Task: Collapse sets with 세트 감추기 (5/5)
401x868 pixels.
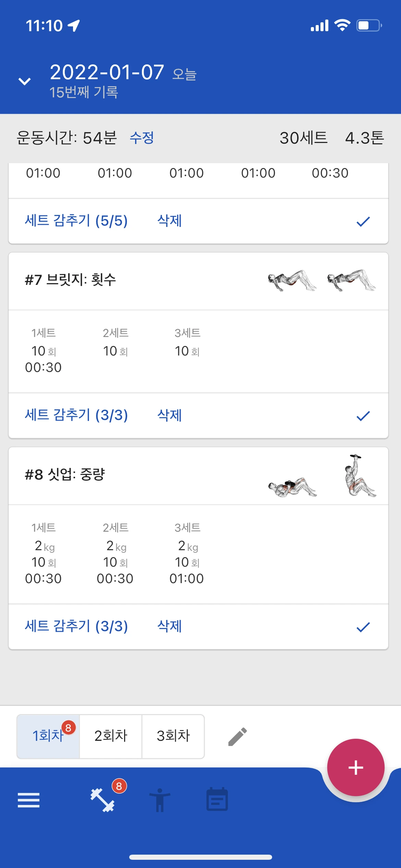Action: tap(76, 220)
